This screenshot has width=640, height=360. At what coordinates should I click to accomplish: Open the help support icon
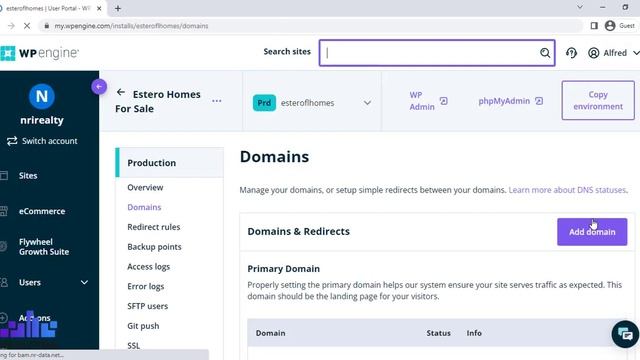[x=571, y=53]
